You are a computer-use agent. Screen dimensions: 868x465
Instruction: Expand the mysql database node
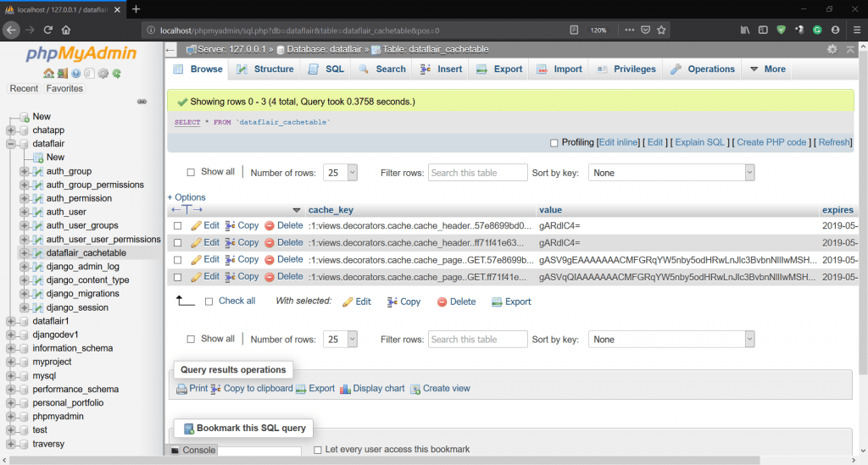(x=10, y=376)
